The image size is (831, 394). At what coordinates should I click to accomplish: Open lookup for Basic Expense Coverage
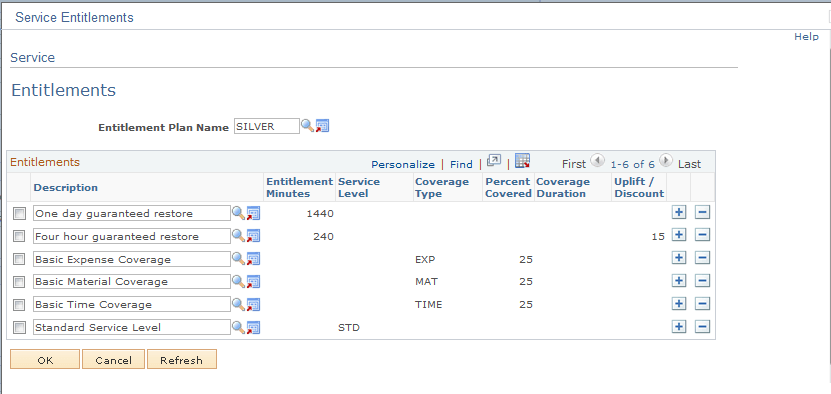coord(238,259)
